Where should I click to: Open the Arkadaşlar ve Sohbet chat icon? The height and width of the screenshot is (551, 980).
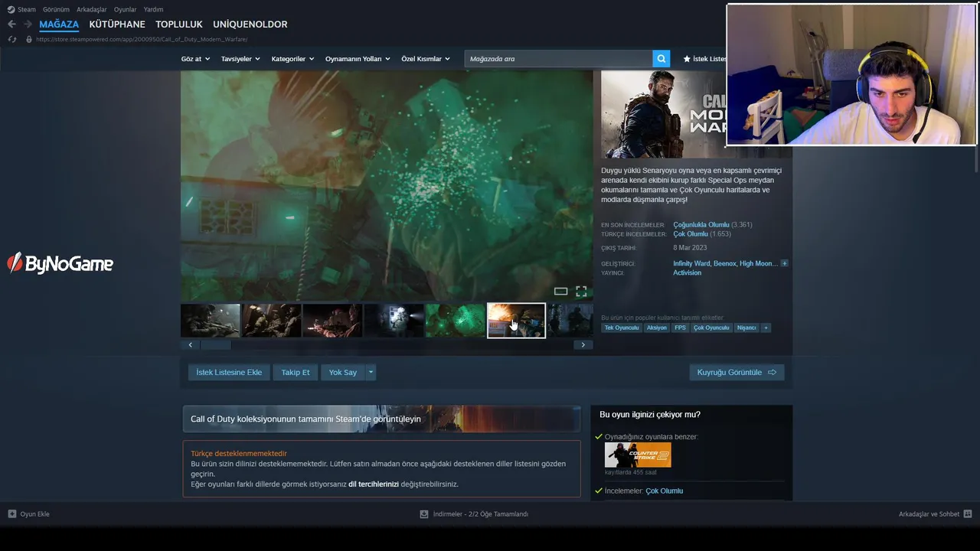point(968,514)
